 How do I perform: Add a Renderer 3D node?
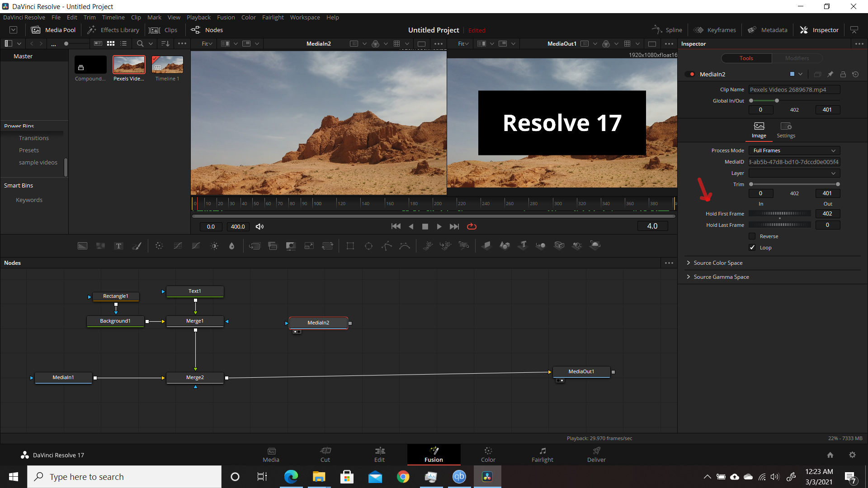pyautogui.click(x=595, y=246)
